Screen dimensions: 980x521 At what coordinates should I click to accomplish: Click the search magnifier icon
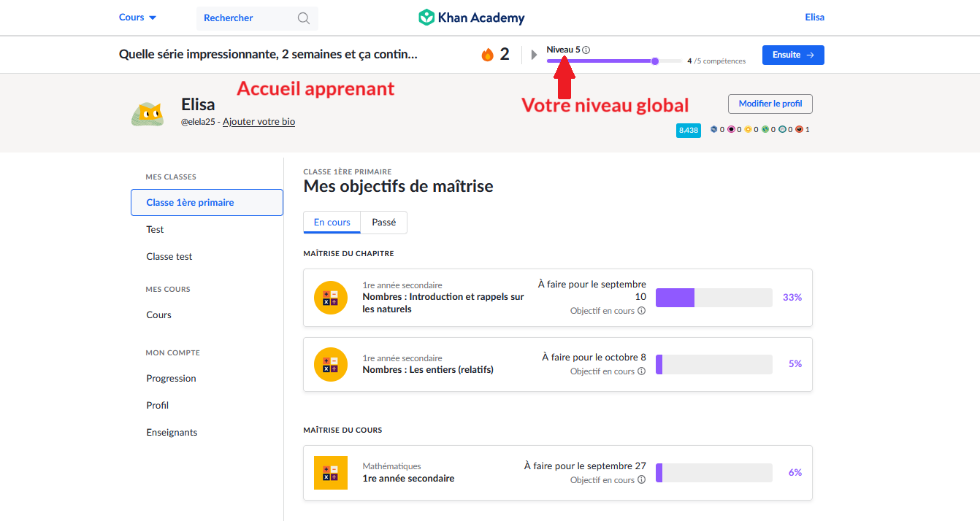coord(304,18)
